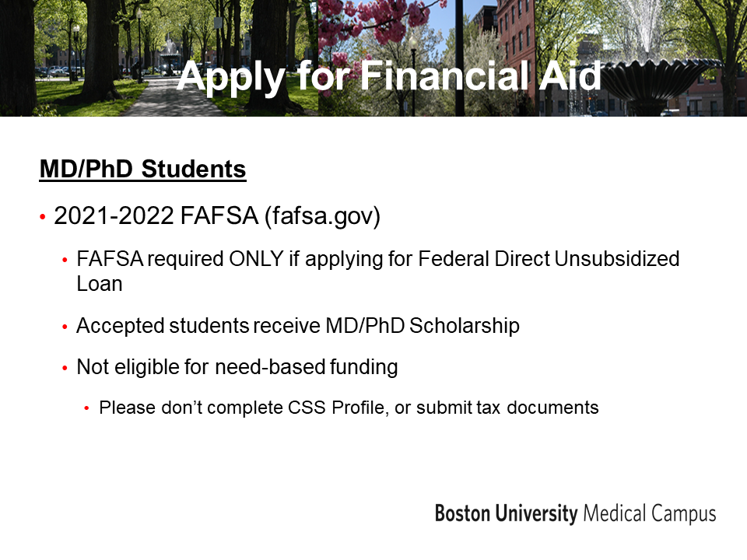Click the submit tax documents phrase
The height and width of the screenshot is (560, 747).
[507, 408]
